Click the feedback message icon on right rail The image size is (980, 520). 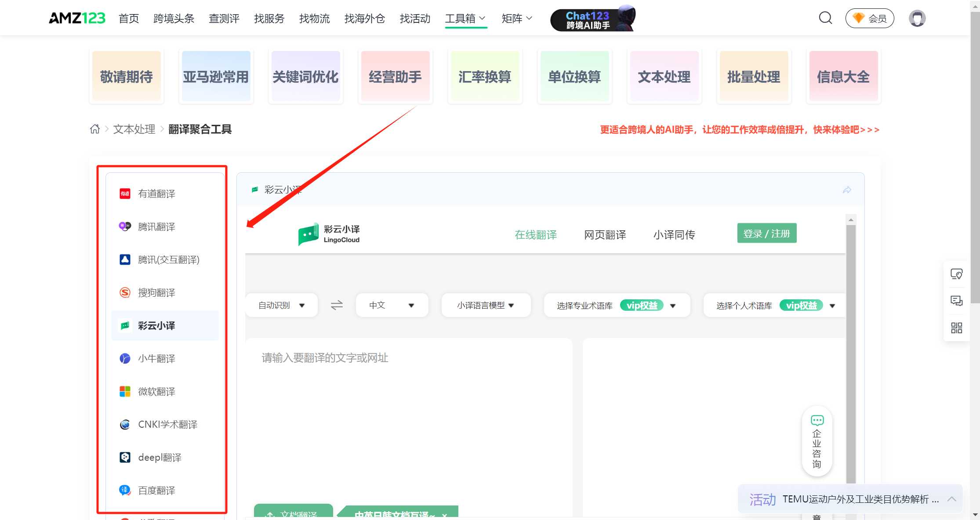click(956, 301)
